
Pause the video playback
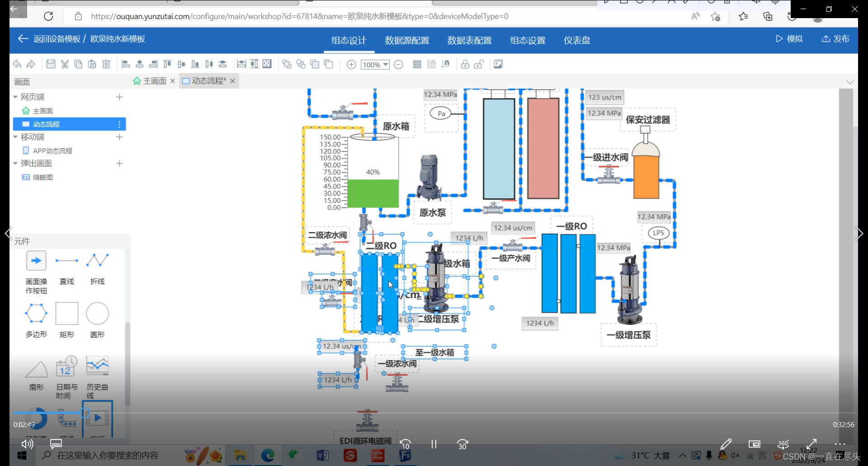pos(434,444)
